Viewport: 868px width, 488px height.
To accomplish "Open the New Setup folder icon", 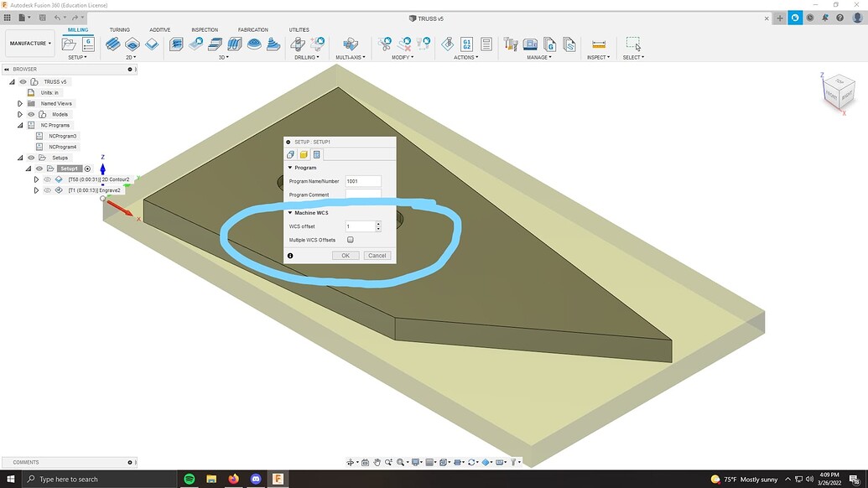I will click(x=69, y=44).
